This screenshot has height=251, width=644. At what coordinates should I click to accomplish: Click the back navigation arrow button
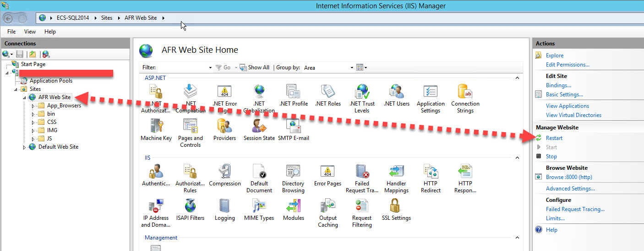(8, 18)
